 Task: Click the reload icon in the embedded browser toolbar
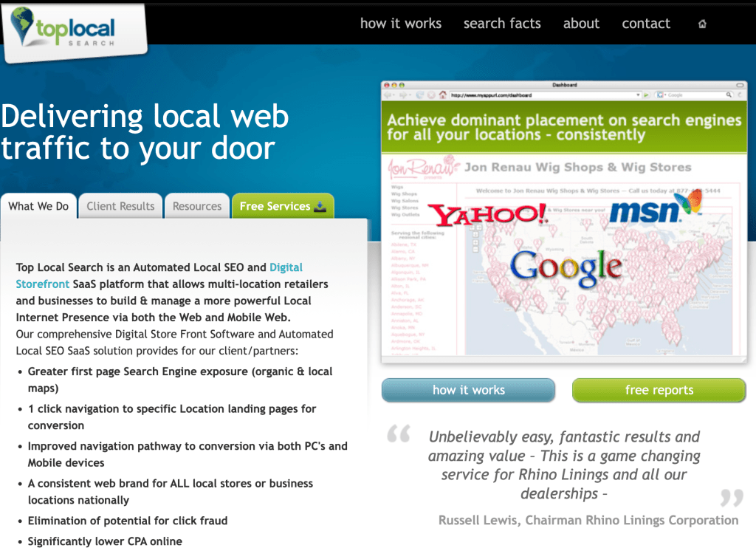pyautogui.click(x=420, y=95)
